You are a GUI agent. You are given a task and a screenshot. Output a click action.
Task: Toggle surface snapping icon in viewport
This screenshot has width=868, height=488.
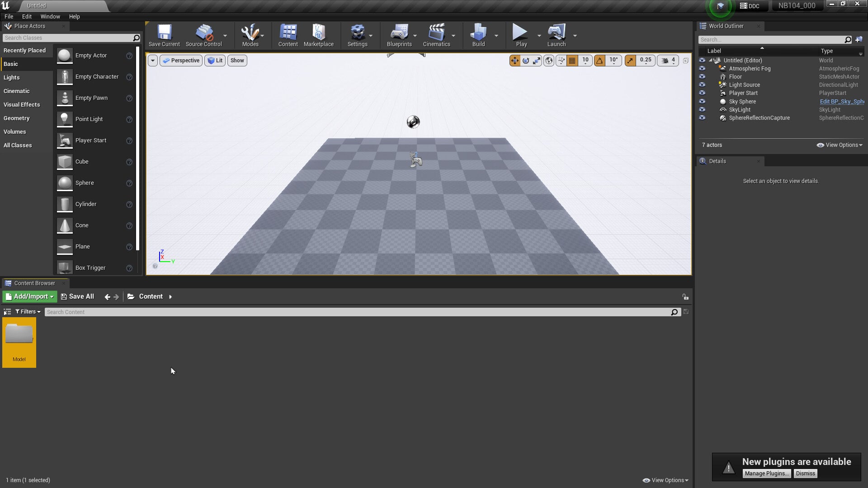[x=561, y=61]
